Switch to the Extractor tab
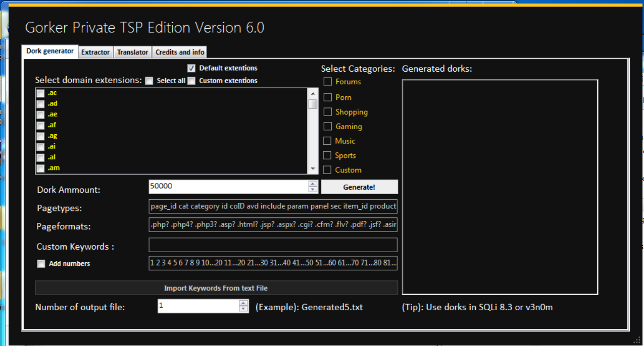The height and width of the screenshot is (346, 644). click(x=95, y=52)
